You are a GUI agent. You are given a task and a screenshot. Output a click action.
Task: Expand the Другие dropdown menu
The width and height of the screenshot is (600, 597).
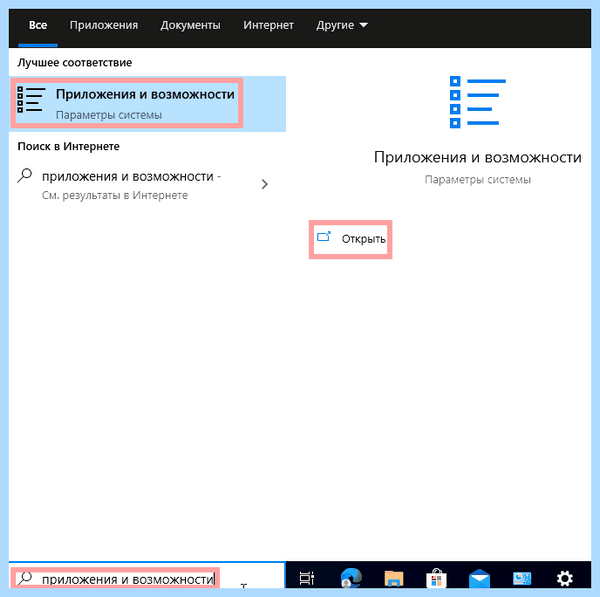pos(342,25)
